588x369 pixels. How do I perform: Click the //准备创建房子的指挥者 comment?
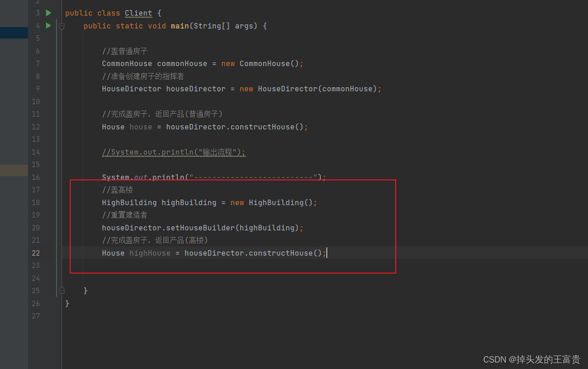(x=143, y=77)
